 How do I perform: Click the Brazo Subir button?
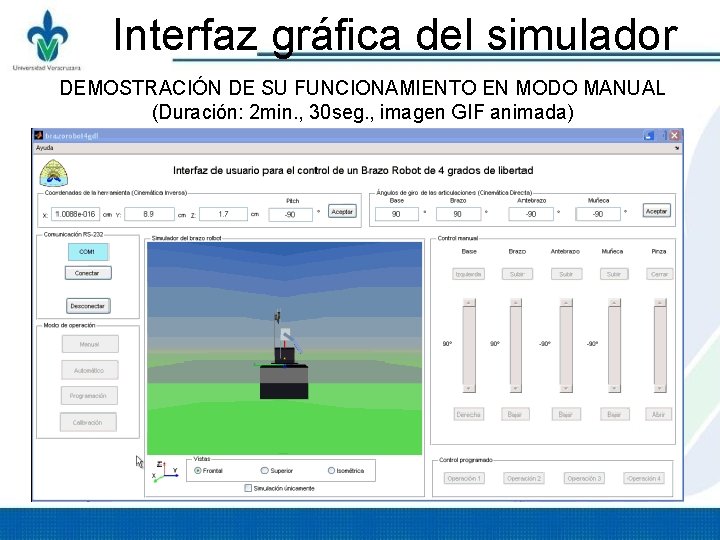pyautogui.click(x=517, y=274)
